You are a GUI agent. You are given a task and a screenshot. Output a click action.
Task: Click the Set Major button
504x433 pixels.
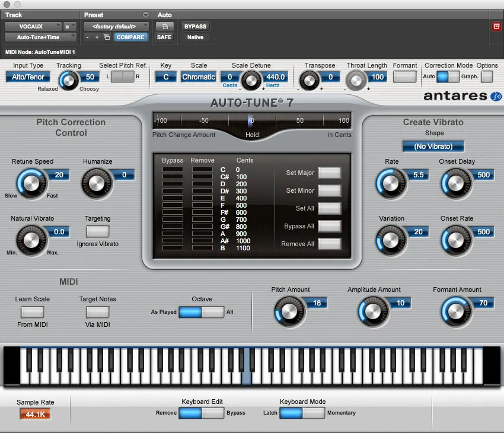tap(330, 173)
